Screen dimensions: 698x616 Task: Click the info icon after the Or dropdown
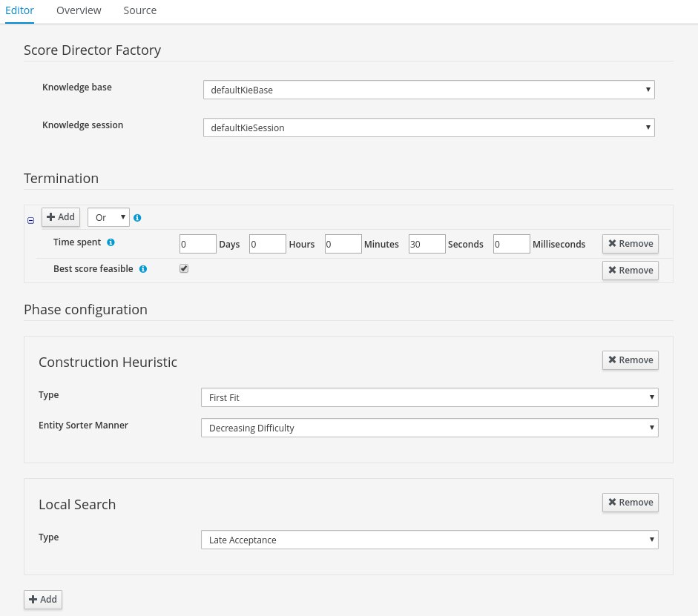137,216
